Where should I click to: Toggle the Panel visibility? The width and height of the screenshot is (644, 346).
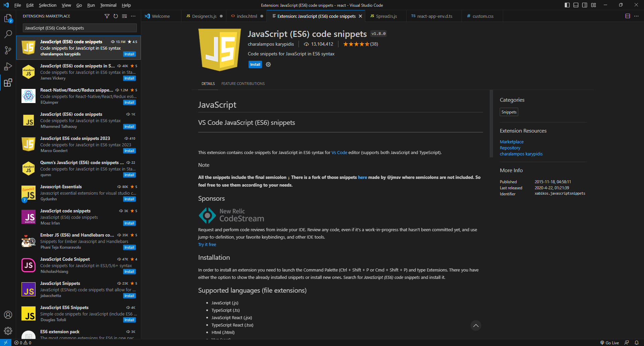click(576, 5)
